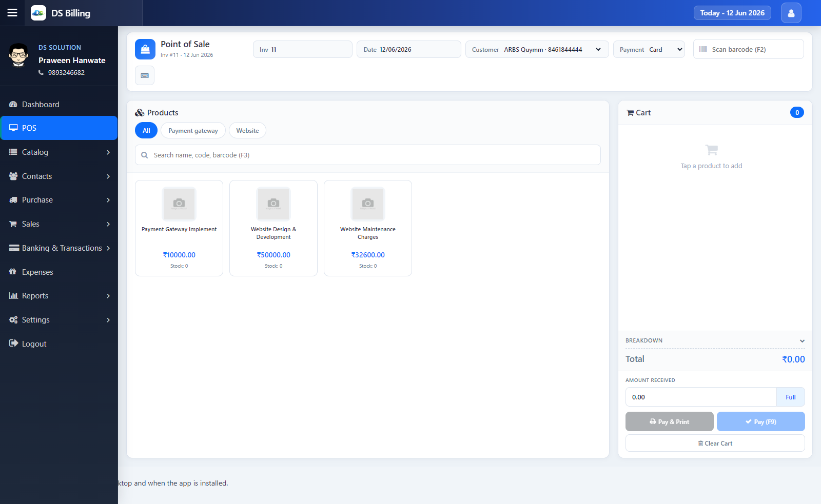Click the barcode scan icon
Screen dimensions: 821x504
[703, 49]
